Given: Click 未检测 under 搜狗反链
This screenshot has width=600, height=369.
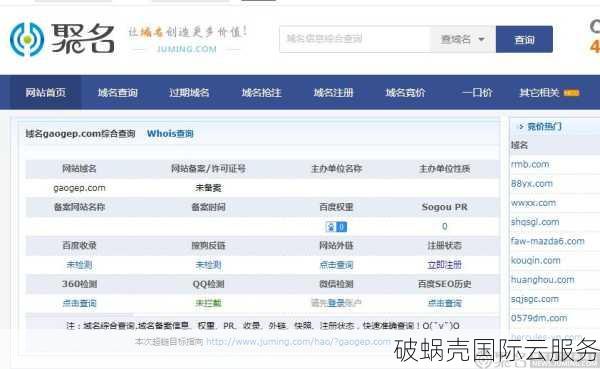Looking at the screenshot, I should 208,265.
